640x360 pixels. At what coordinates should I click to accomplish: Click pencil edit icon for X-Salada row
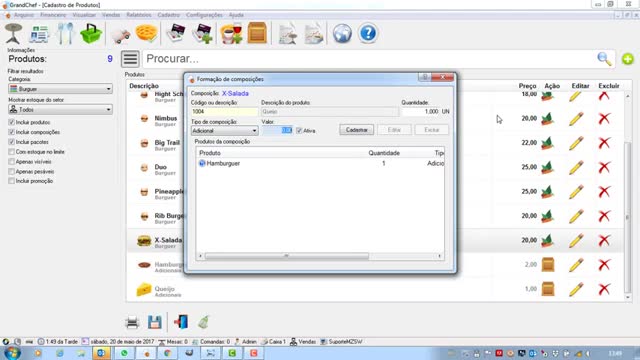click(x=576, y=240)
